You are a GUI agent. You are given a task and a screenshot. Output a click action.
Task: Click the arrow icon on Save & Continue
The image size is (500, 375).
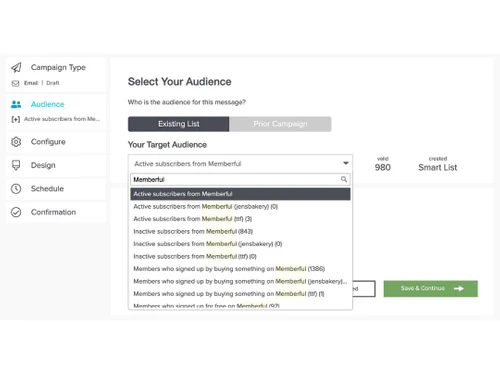click(459, 288)
